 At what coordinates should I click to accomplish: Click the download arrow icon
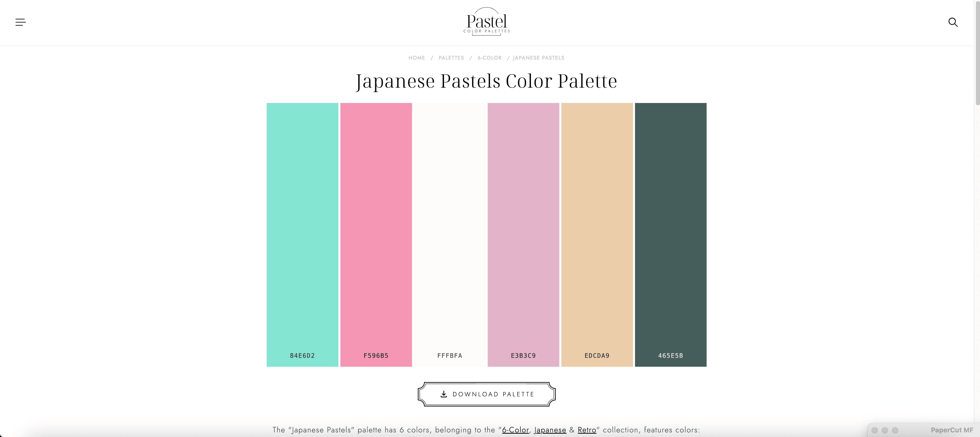[x=444, y=394]
